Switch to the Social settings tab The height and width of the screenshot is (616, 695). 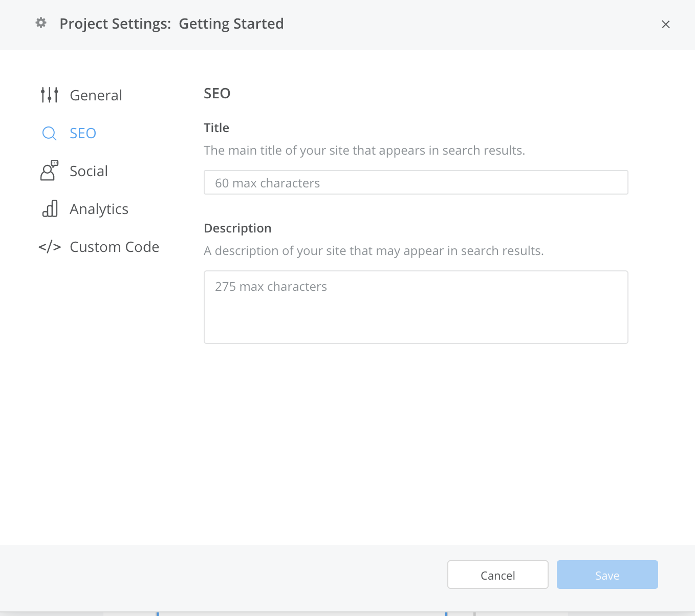[x=89, y=171]
